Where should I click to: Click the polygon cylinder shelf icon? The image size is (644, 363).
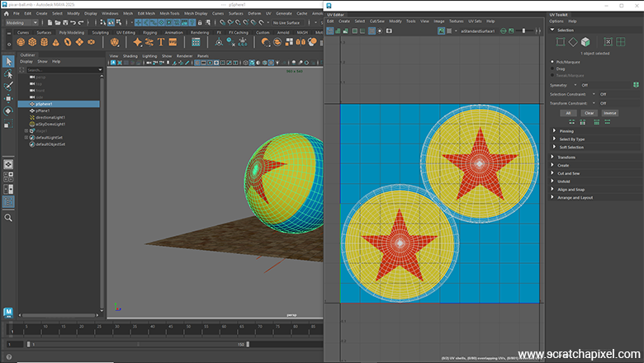45,42
